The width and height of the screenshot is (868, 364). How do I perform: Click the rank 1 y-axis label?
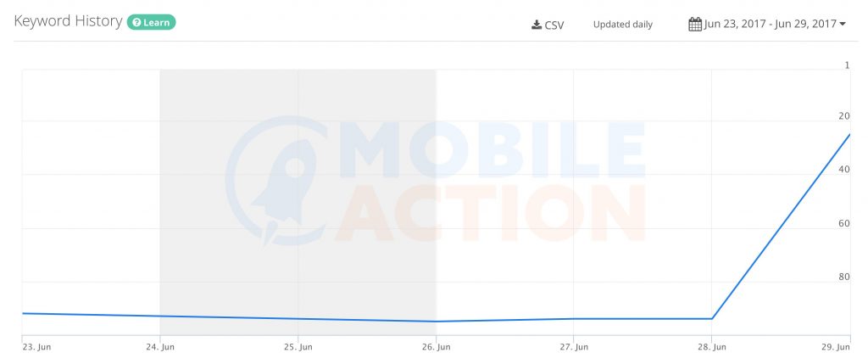pyautogui.click(x=846, y=64)
